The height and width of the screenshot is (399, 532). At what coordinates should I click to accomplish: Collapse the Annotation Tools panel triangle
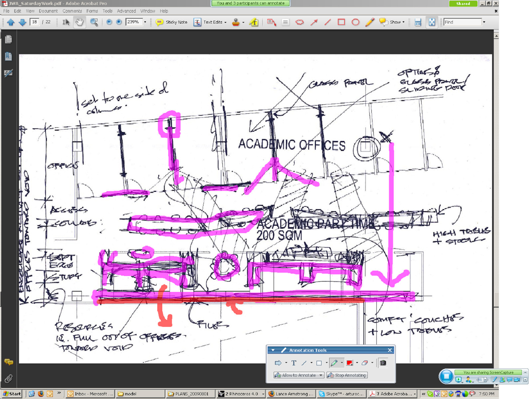point(273,350)
